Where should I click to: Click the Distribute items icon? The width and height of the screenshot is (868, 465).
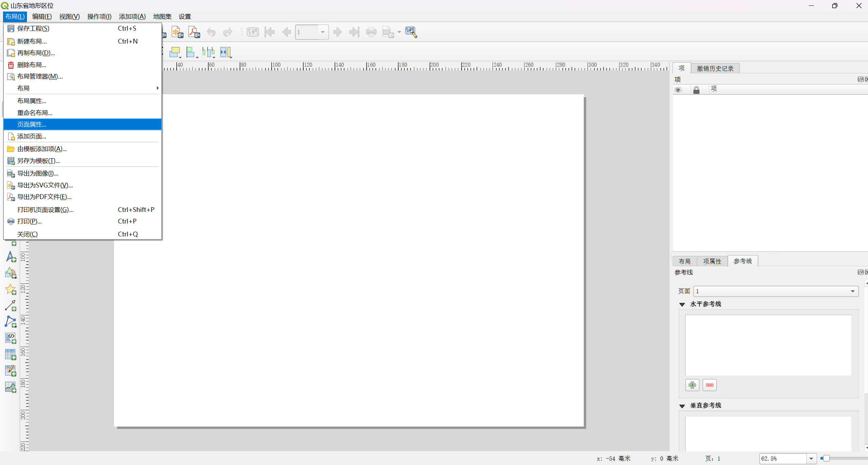(x=208, y=52)
